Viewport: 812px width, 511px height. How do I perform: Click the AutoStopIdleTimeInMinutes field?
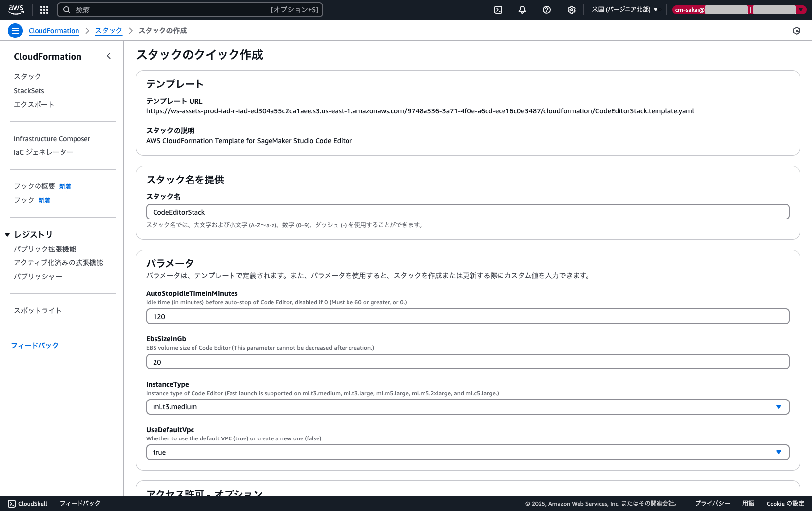tap(468, 316)
